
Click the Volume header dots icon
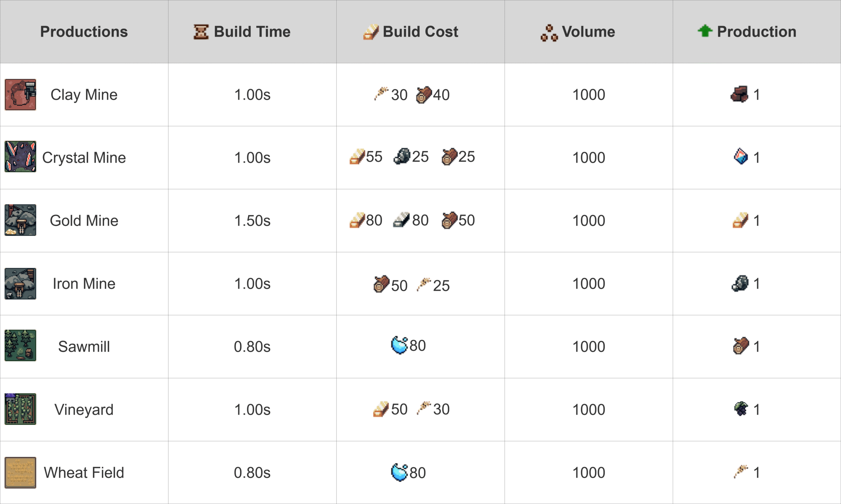click(549, 33)
